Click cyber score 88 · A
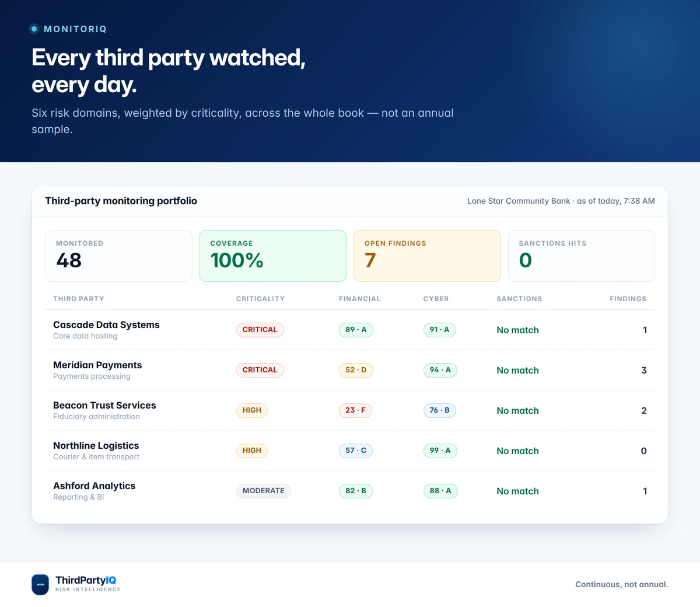 (x=440, y=491)
